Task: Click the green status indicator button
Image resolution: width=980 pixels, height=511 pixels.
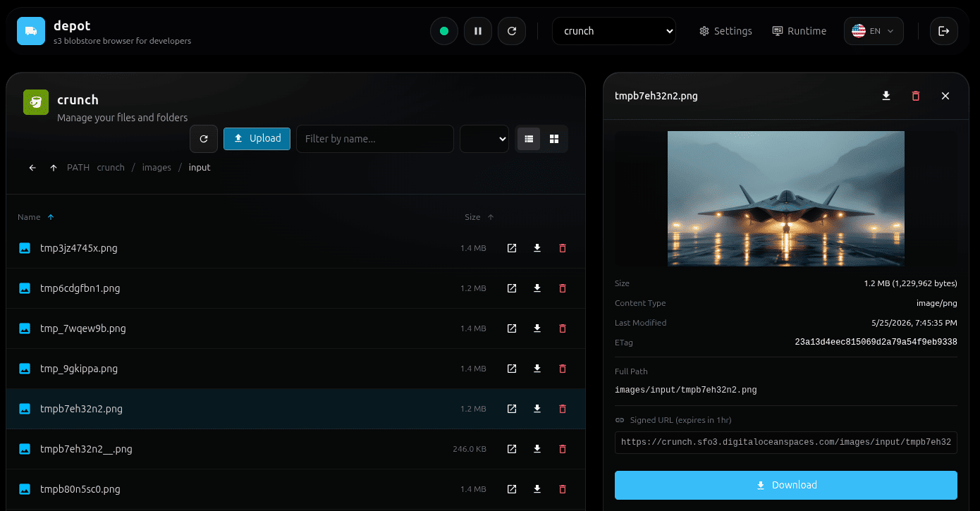Action: [444, 31]
